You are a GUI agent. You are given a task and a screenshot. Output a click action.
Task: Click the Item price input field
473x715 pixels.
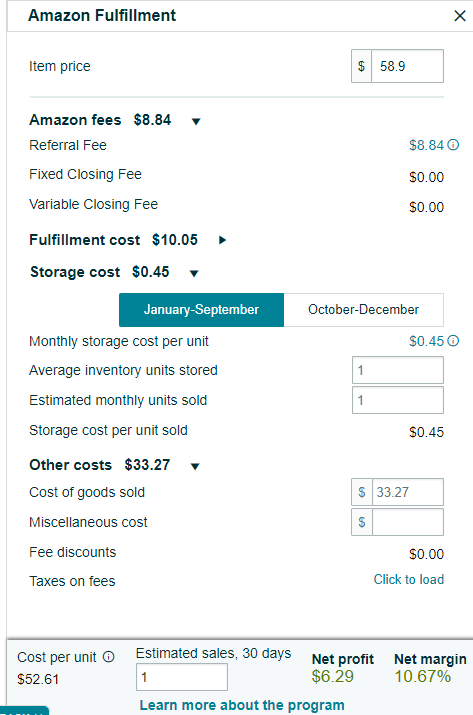[x=407, y=66]
